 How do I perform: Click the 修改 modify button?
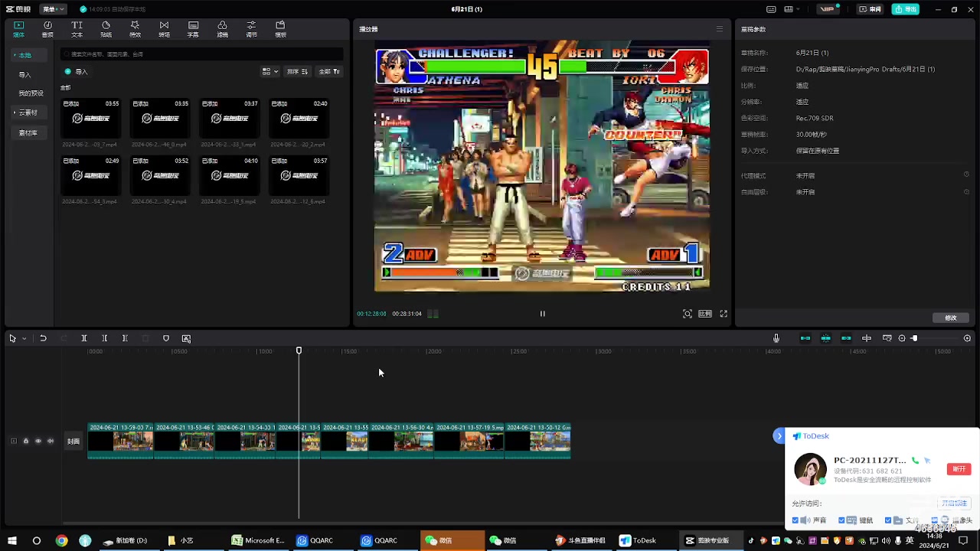[x=951, y=318]
